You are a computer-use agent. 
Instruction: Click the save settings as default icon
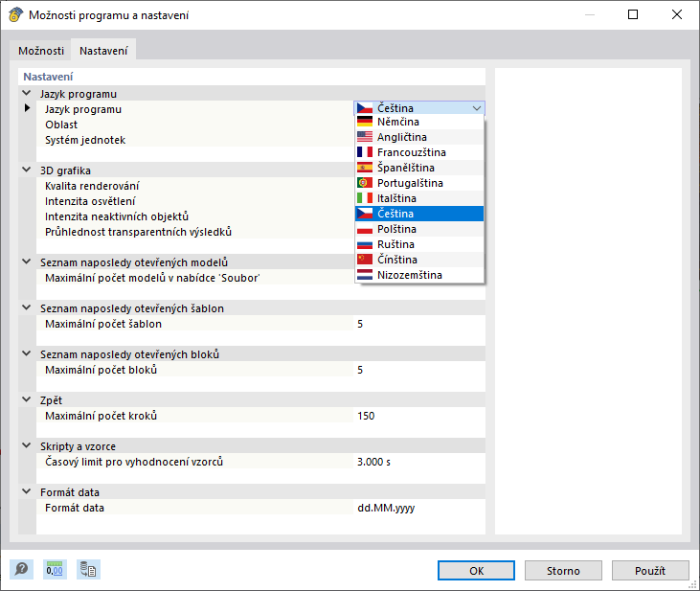tap(88, 570)
